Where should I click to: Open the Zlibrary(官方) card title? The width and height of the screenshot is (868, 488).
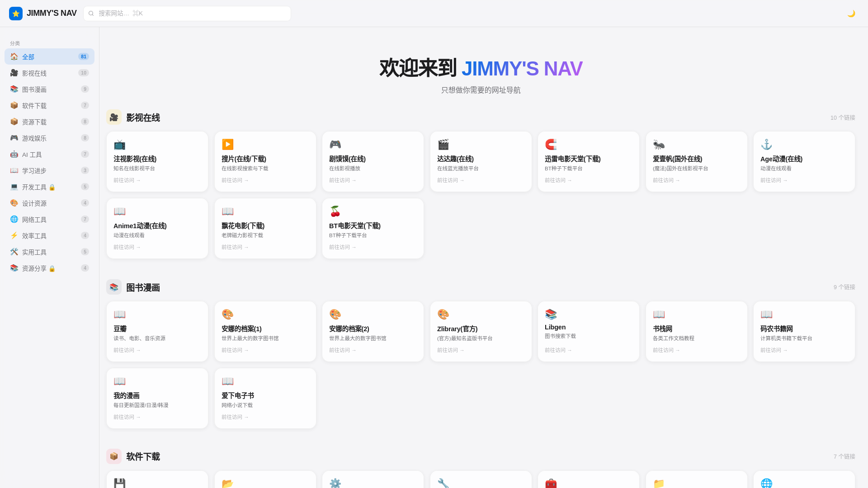pos(457,329)
